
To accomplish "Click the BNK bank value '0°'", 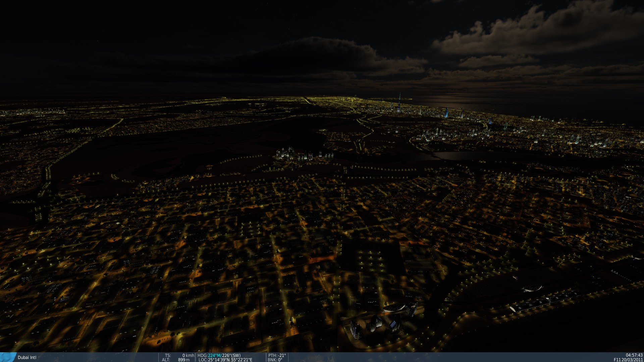I will click(280, 360).
